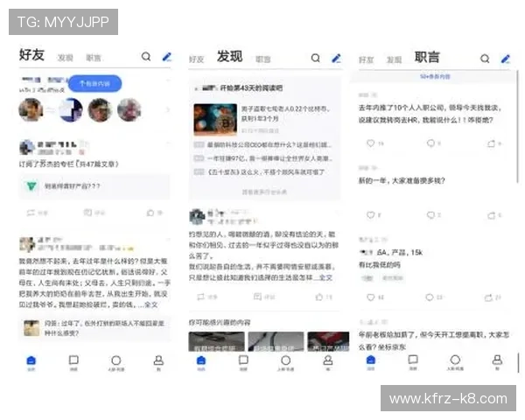Expand 全文 on the middle screen's post

(x=325, y=277)
